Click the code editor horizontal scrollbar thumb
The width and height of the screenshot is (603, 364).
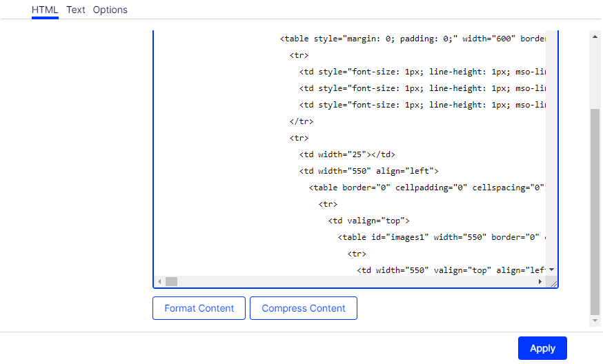172,282
